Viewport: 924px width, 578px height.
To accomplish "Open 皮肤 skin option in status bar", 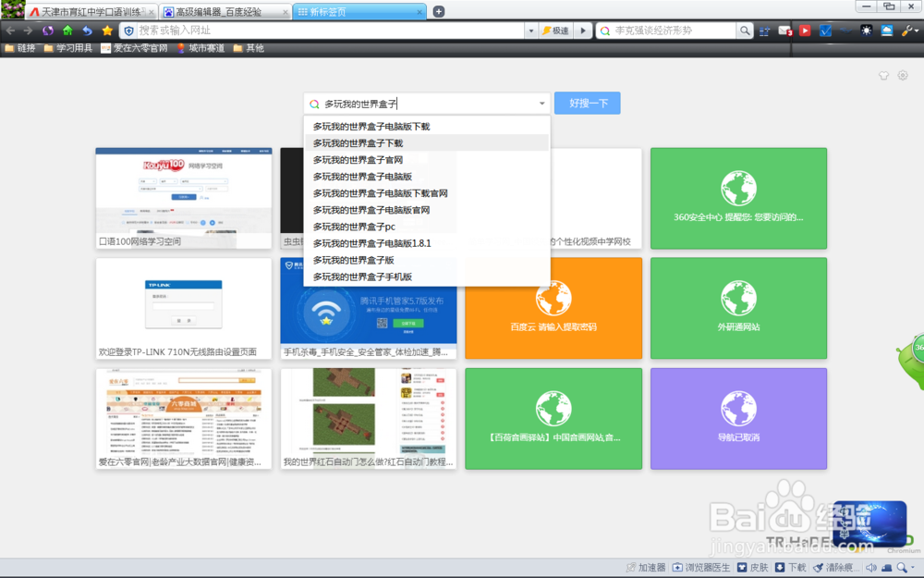I will click(x=753, y=568).
